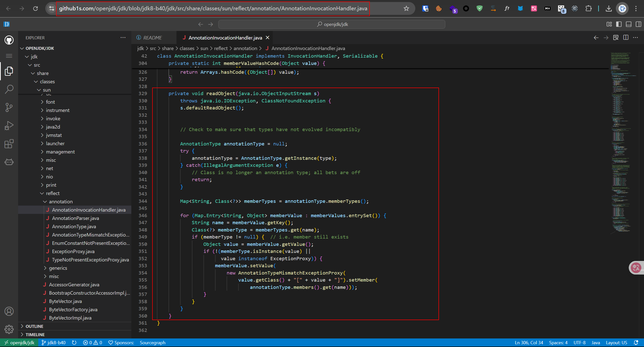Open AnnotationType.java in the explorer
The height and width of the screenshot is (347, 644).
74,226
